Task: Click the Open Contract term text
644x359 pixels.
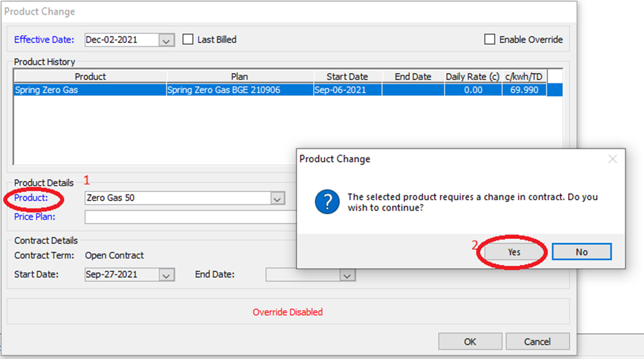Action: pos(114,255)
